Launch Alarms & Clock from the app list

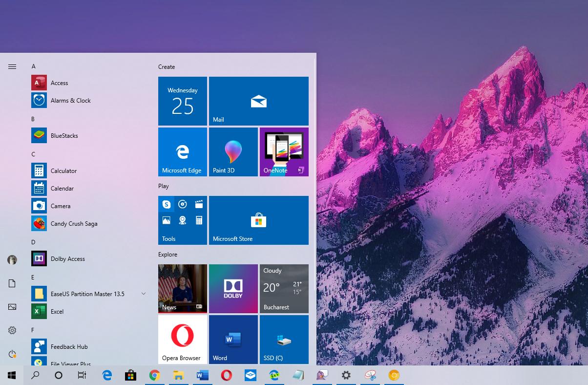tap(88, 101)
